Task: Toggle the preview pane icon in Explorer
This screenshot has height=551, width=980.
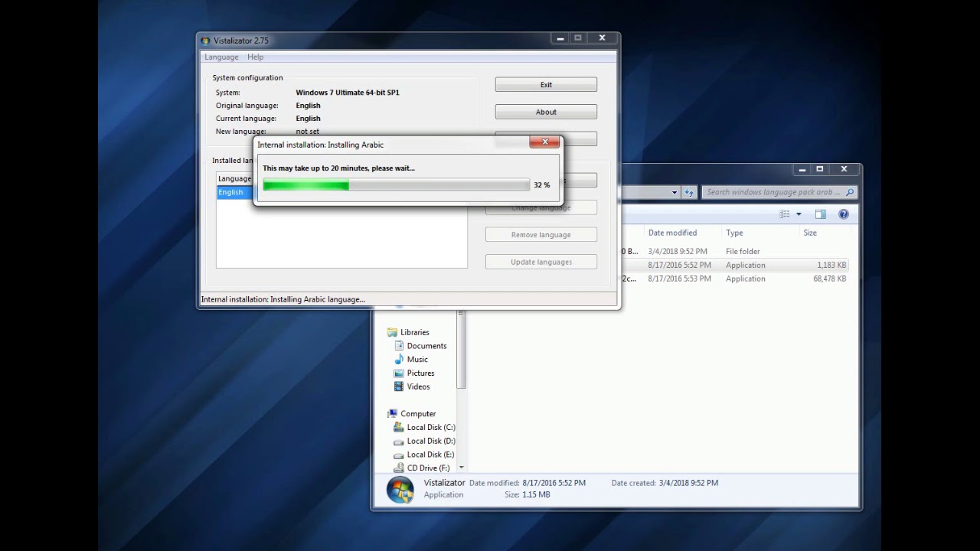Action: coord(820,214)
